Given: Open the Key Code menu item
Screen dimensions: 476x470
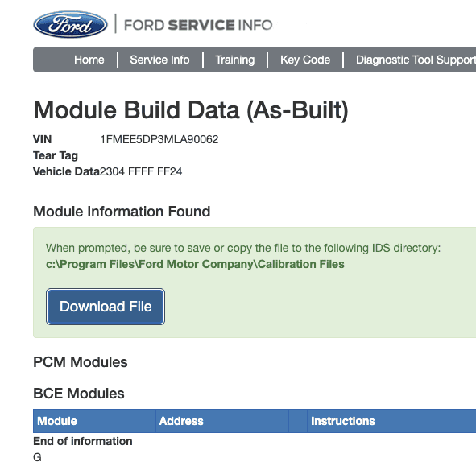Looking at the screenshot, I should (x=305, y=60).
